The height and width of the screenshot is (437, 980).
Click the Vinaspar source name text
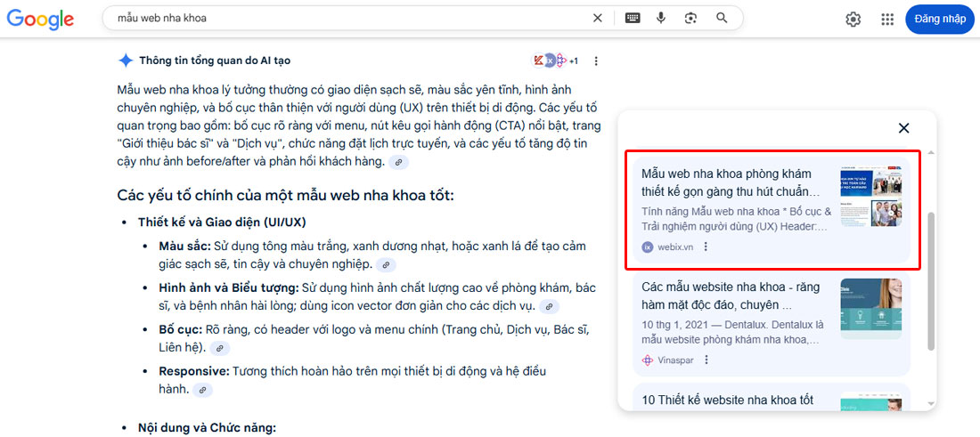tap(675, 360)
